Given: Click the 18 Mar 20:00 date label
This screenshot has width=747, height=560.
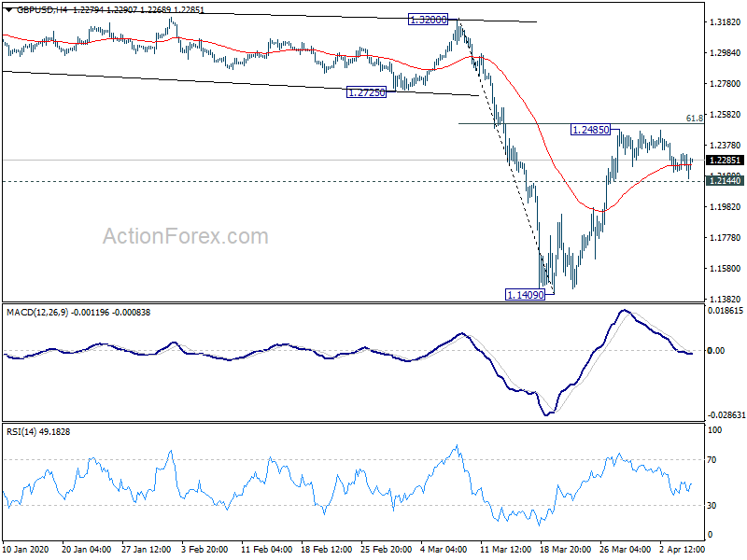Looking at the screenshot, I should click(566, 549).
